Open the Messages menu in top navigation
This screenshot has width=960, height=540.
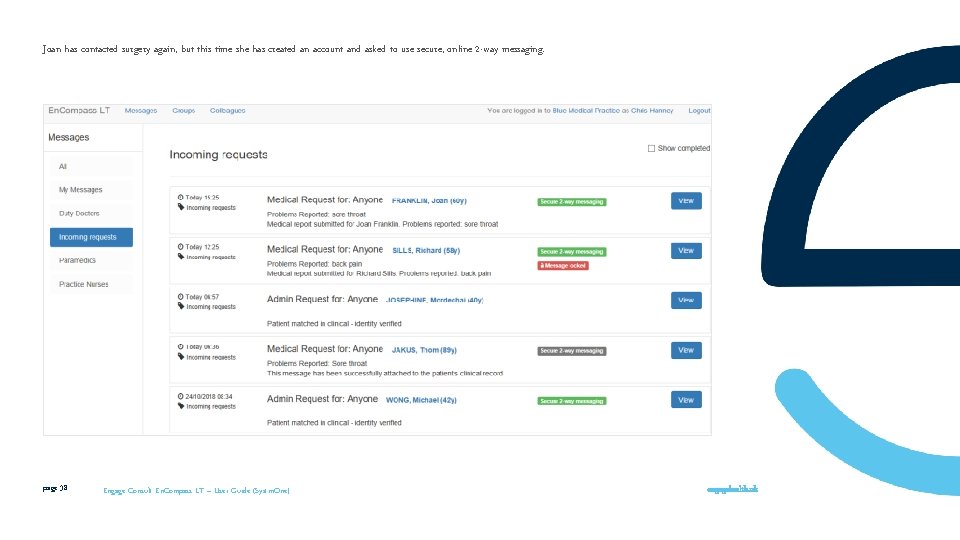point(141,111)
